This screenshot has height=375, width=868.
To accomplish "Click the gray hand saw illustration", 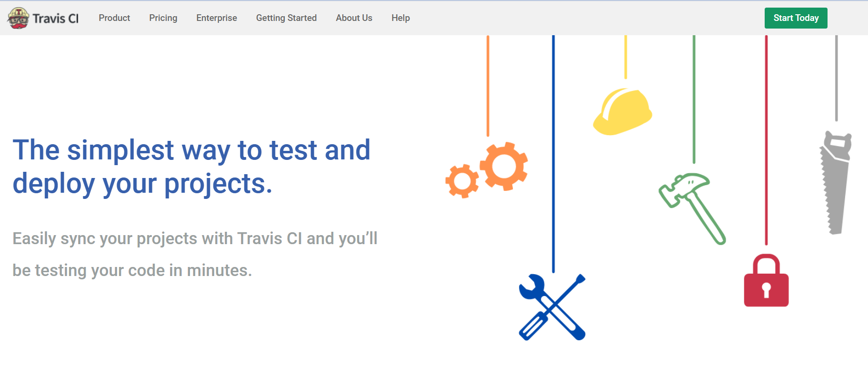I will 836,183.
